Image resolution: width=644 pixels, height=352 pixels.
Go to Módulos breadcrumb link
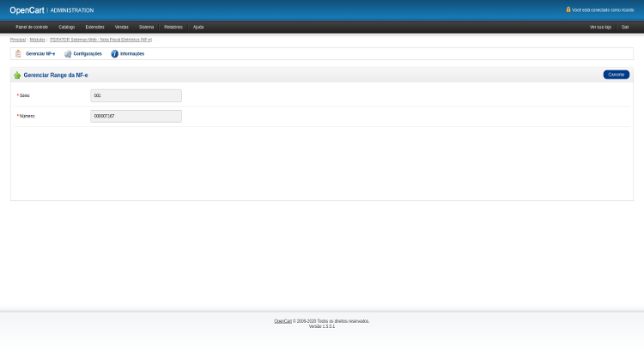pyautogui.click(x=38, y=39)
